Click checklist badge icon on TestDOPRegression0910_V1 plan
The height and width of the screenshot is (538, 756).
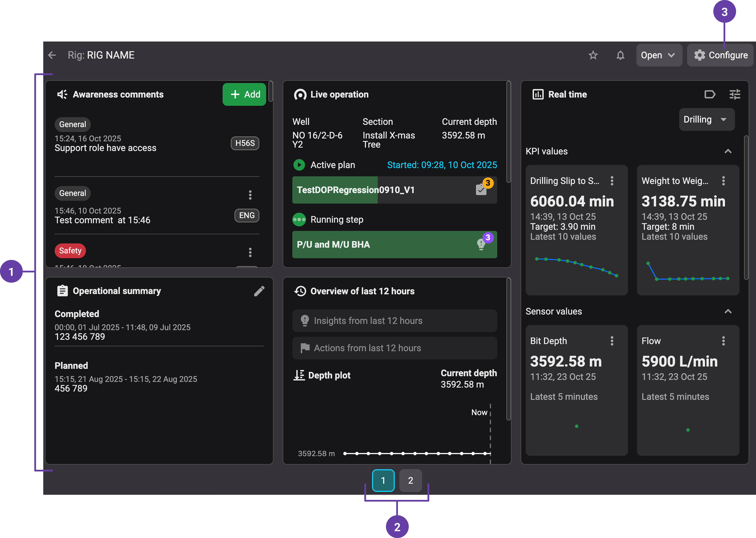(481, 190)
